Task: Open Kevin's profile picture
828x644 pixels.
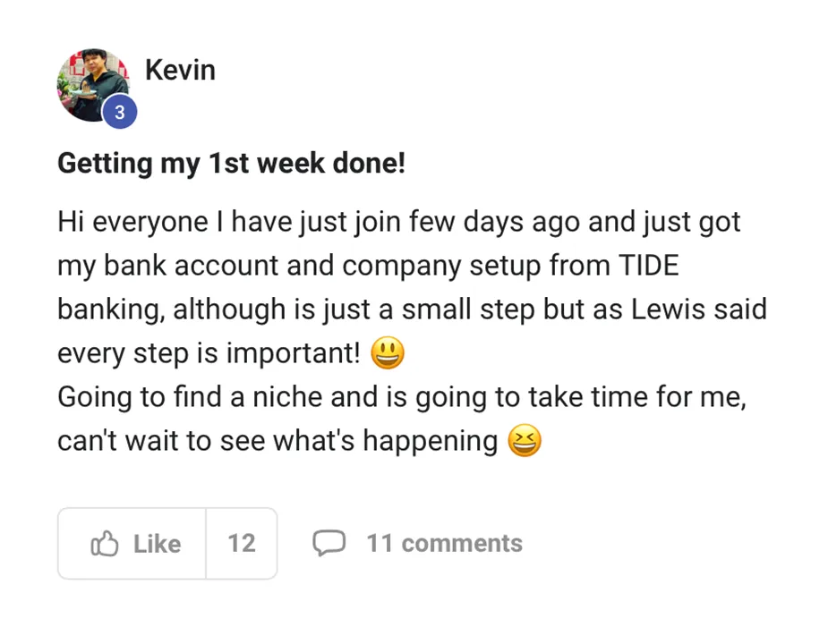Action: click(91, 84)
